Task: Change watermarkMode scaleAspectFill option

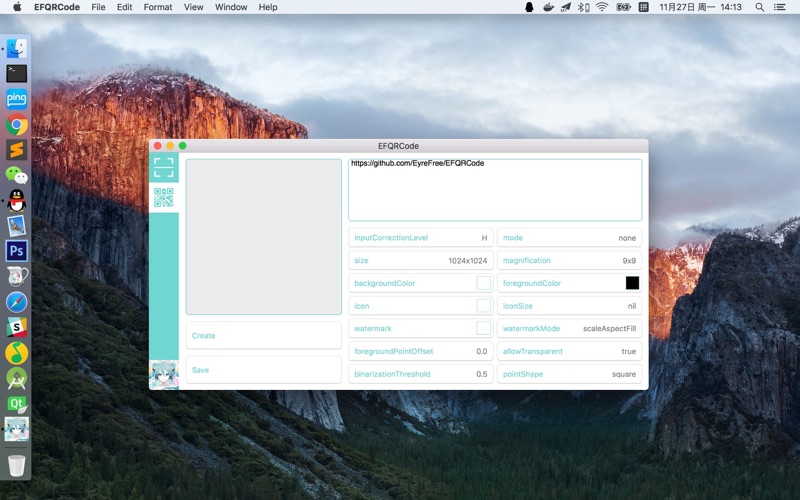Action: coord(569,328)
